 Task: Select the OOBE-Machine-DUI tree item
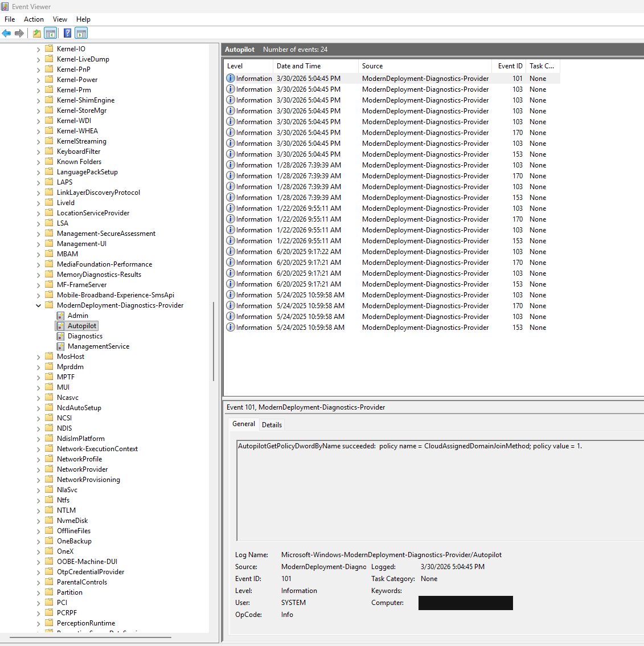pyautogui.click(x=87, y=562)
